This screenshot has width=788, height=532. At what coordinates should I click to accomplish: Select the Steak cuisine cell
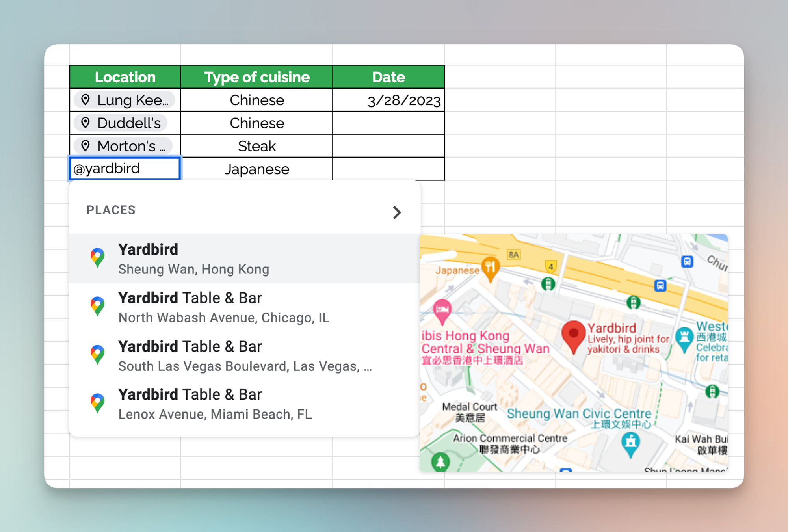256,146
